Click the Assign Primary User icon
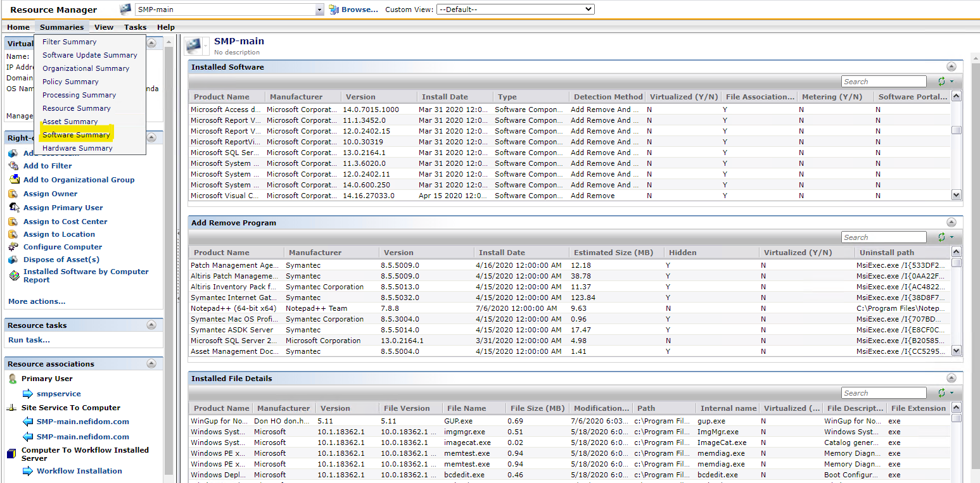 pos(13,208)
